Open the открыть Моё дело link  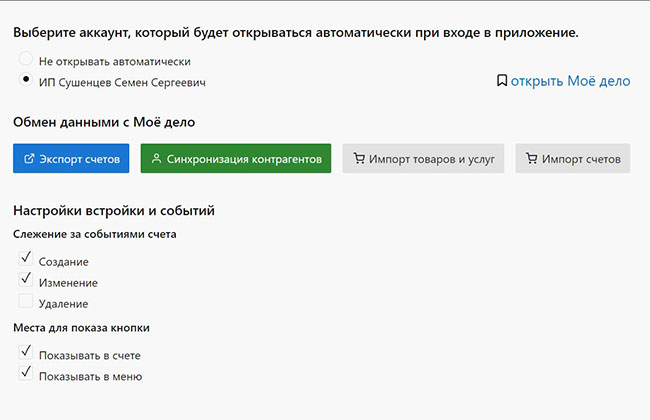(x=571, y=81)
